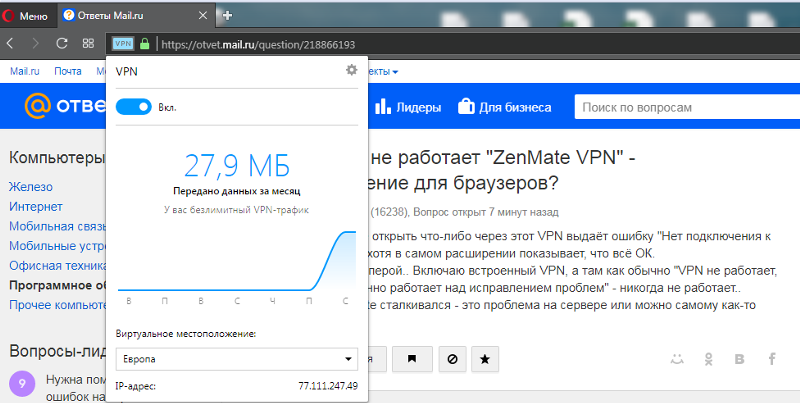Expand the projects dropdown in top bar
Screen dimensions: 800x403
(383, 72)
